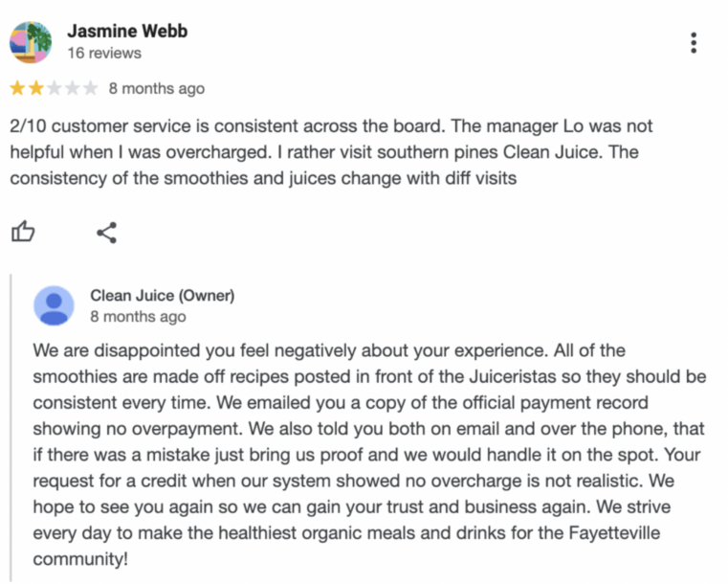
Task: Click the first gold rating star
Action: tap(18, 89)
